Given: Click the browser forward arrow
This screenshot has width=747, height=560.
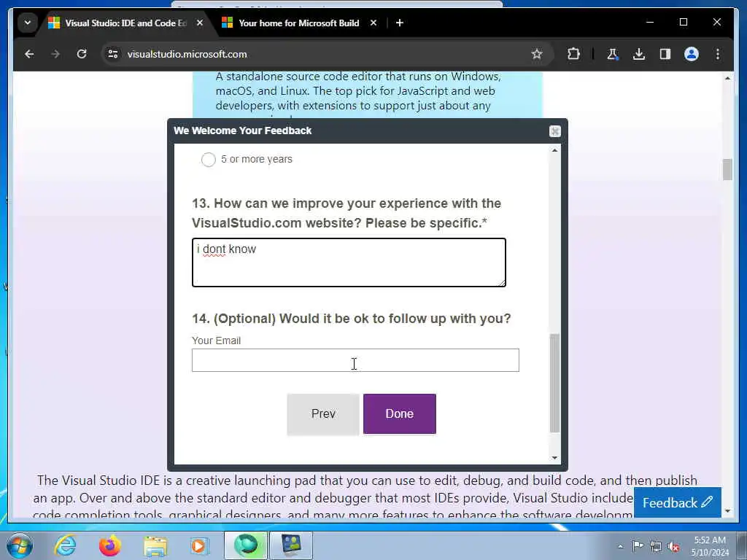Looking at the screenshot, I should 55,54.
